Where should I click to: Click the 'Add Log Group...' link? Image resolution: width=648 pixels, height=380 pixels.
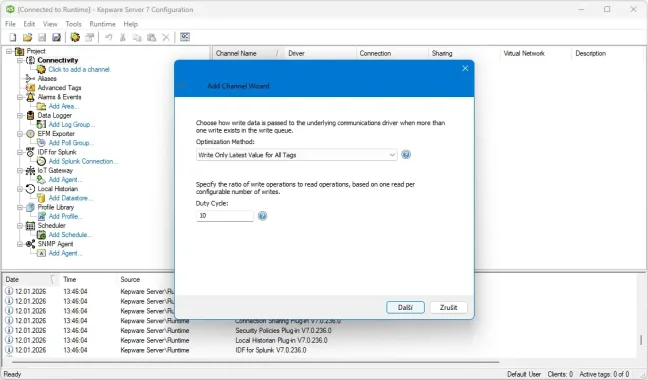pos(72,124)
